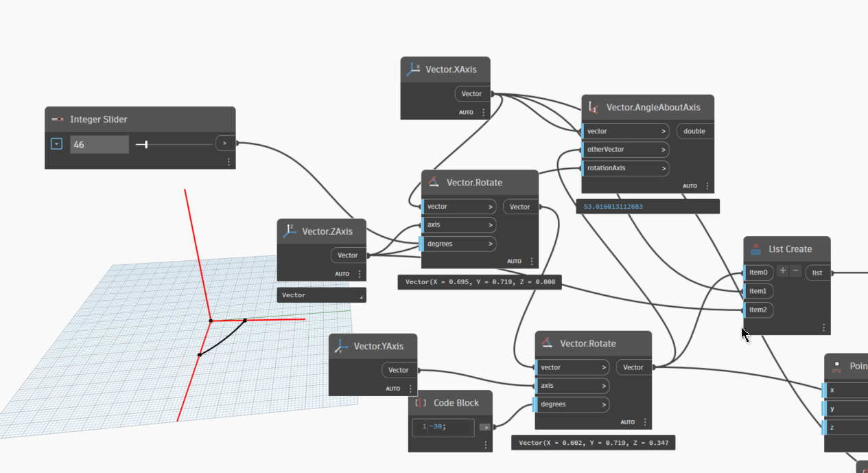Screen dimensions: 868x473
Task: Click the Vector.XAxis node icon
Action: pyautogui.click(x=414, y=69)
